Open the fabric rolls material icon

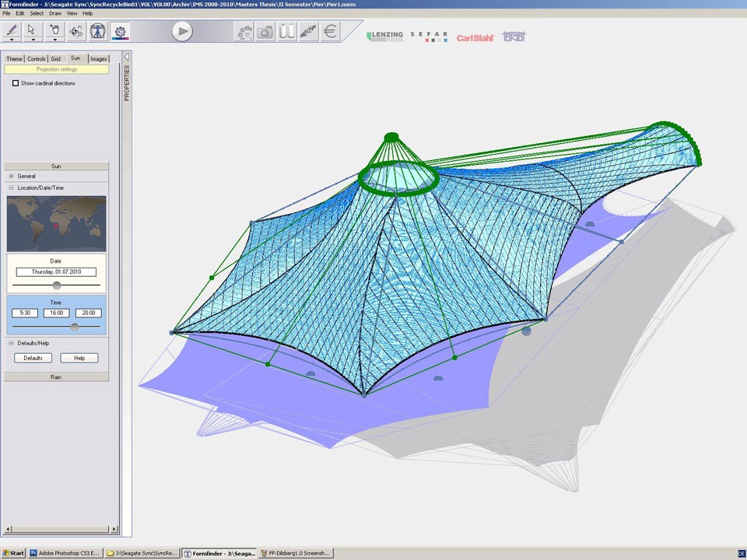pos(287,31)
